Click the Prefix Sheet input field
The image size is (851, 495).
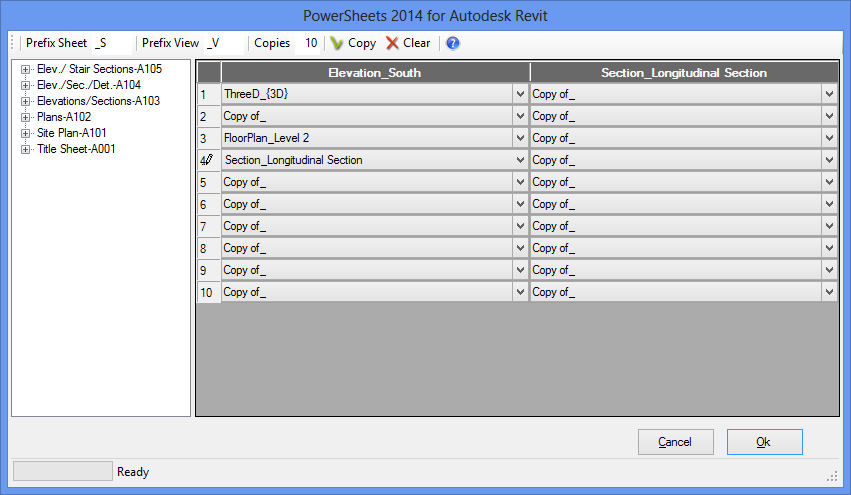click(112, 43)
